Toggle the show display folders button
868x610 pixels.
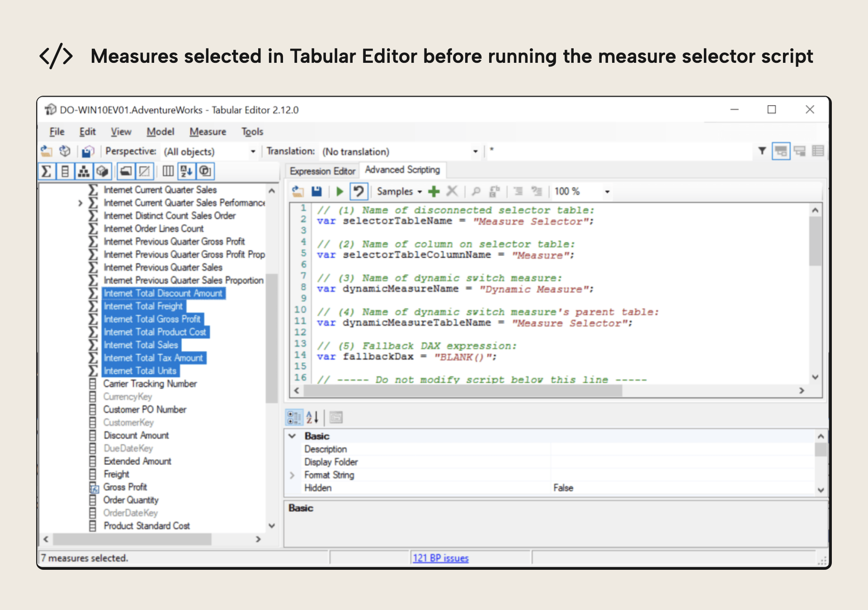(126, 171)
